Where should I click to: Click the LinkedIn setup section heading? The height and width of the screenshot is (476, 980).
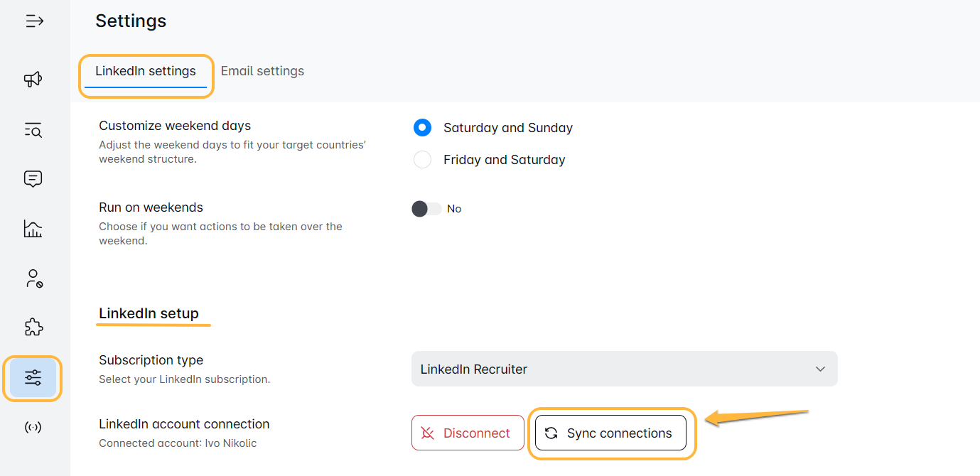click(149, 313)
